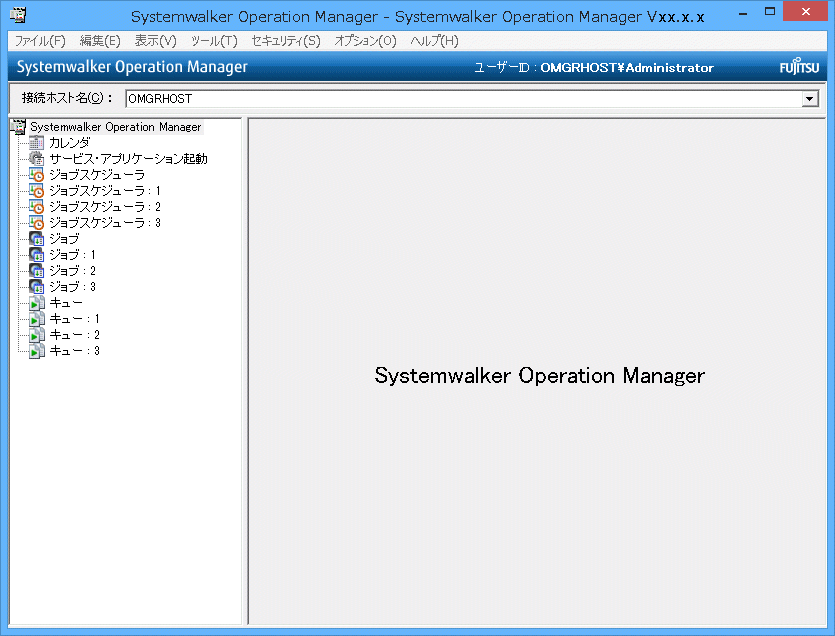Open the 編集(E) menu
This screenshot has width=835, height=636.
tap(100, 41)
